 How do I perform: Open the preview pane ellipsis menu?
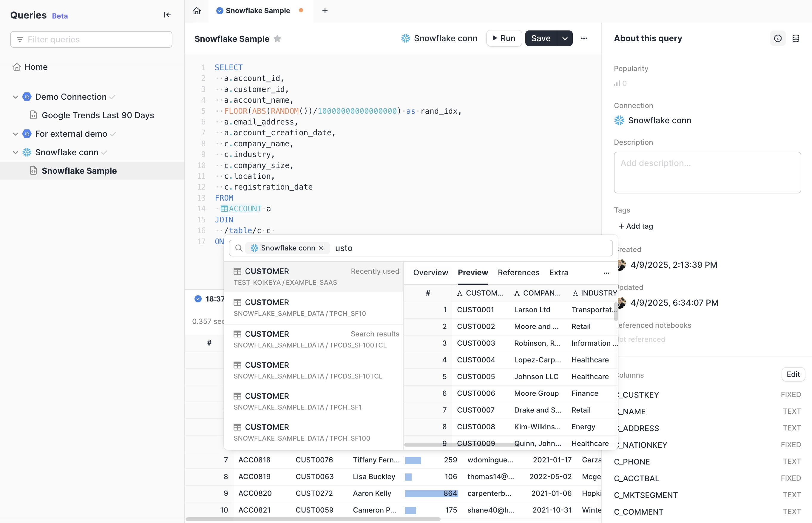[606, 273]
